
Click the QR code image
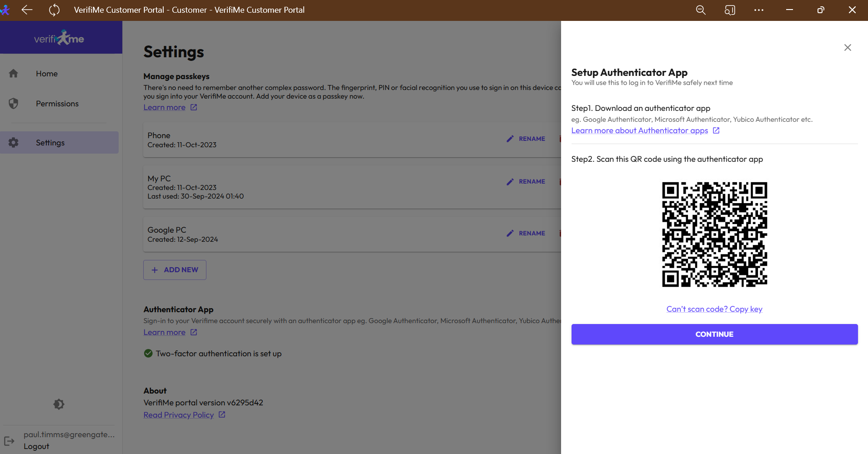coord(714,234)
